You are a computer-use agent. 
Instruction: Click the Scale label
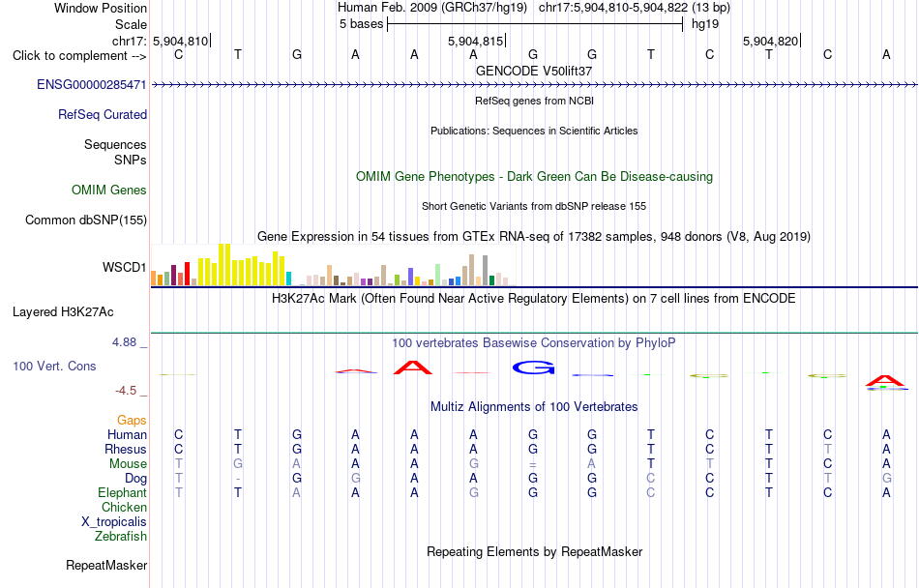pos(132,24)
